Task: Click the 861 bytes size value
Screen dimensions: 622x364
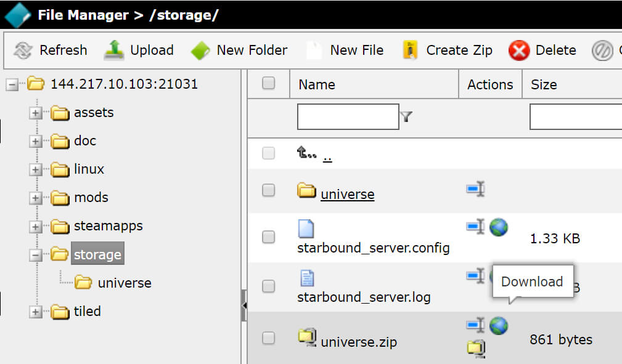Action: tap(561, 339)
